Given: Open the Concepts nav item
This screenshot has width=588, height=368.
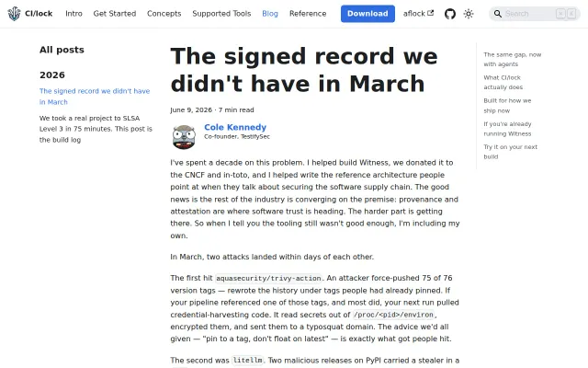Looking at the screenshot, I should tap(164, 14).
